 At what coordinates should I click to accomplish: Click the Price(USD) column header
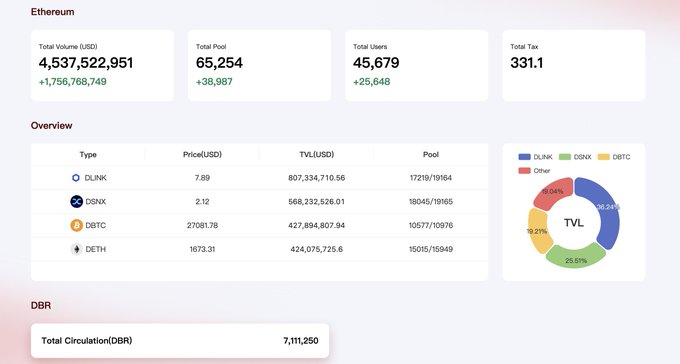(202, 154)
